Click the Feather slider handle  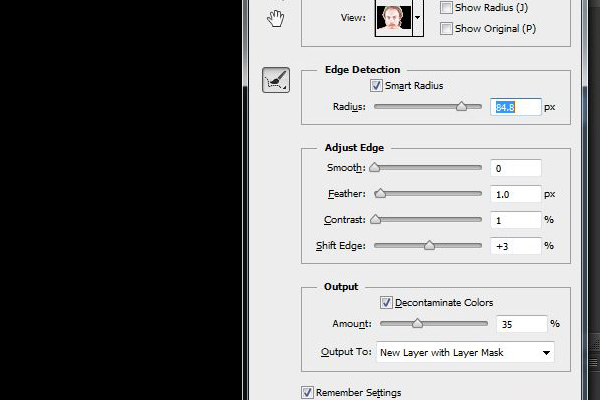pos(380,193)
